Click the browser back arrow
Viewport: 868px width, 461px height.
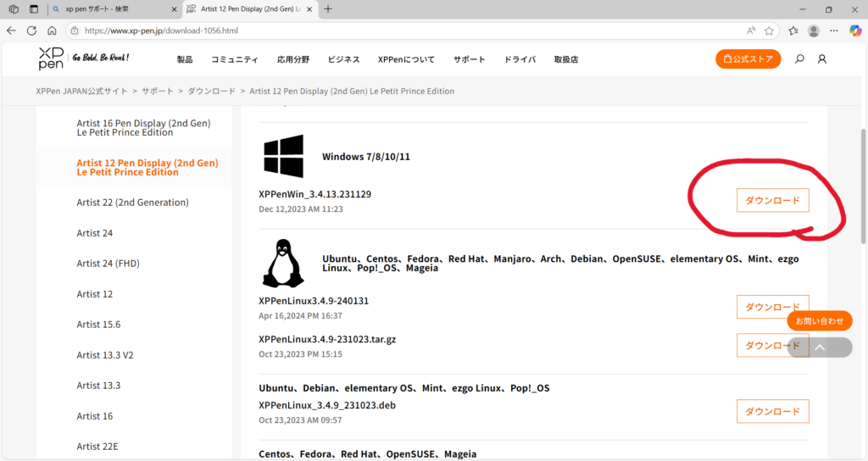[11, 31]
